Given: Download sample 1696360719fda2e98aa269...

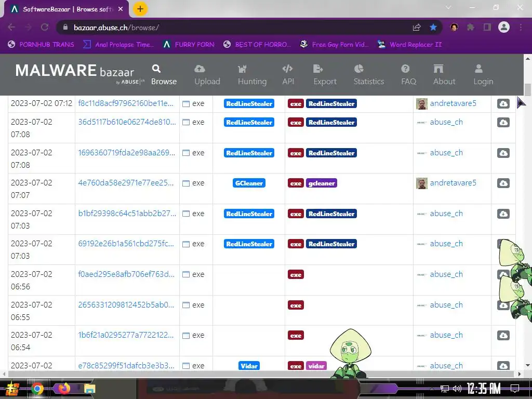Looking at the screenshot, I should tap(503, 153).
